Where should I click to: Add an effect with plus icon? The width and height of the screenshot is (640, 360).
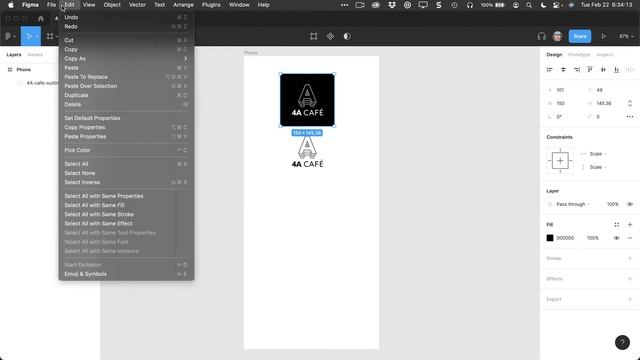click(630, 279)
